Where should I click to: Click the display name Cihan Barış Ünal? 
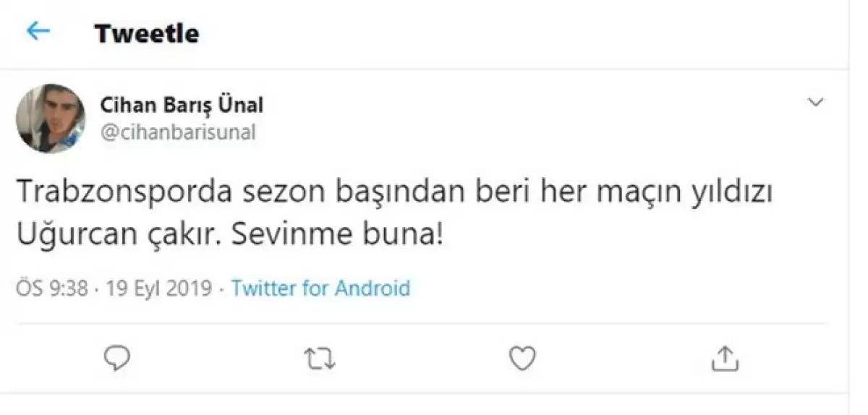pyautogui.click(x=182, y=106)
